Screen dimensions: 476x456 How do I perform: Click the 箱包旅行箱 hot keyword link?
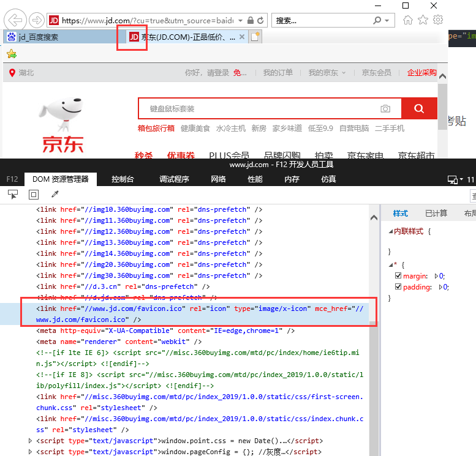tap(156, 129)
